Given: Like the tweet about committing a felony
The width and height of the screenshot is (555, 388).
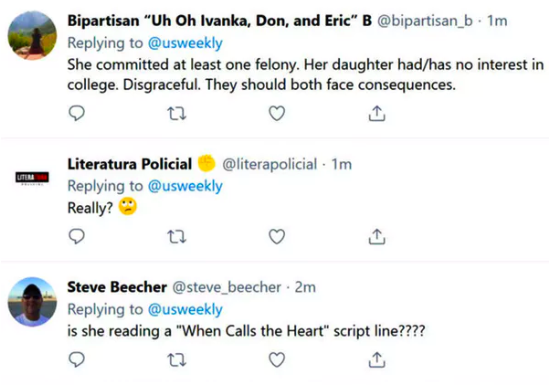Looking at the screenshot, I should tap(277, 113).
